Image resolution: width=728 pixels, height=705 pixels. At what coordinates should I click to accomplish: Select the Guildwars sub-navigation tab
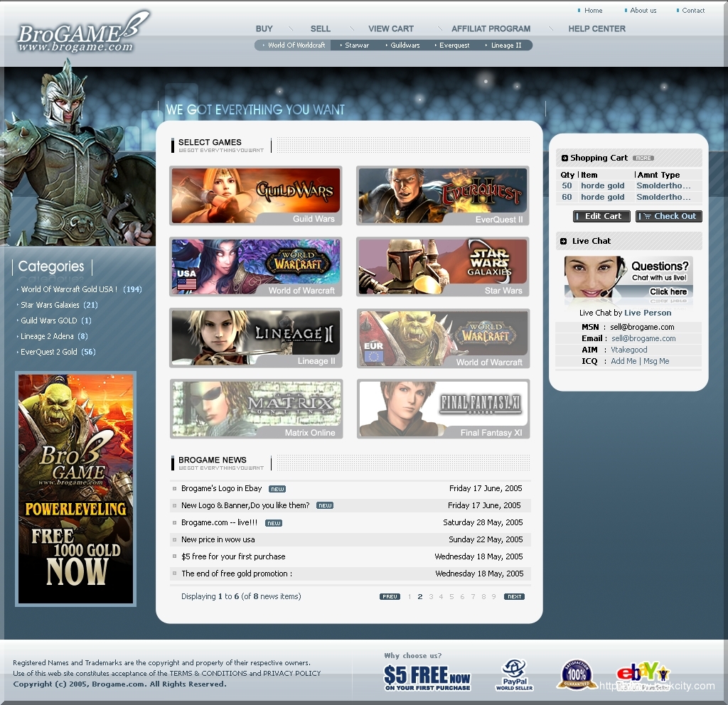[405, 45]
